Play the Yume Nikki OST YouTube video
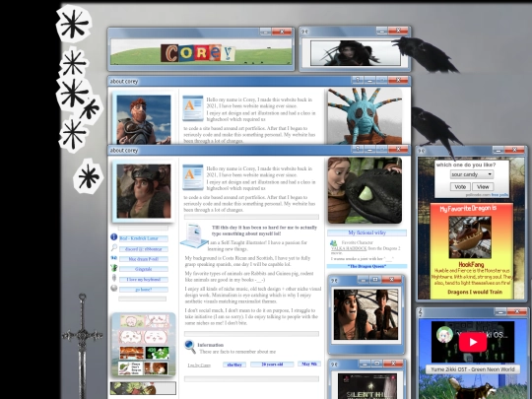532x399 pixels. click(473, 342)
